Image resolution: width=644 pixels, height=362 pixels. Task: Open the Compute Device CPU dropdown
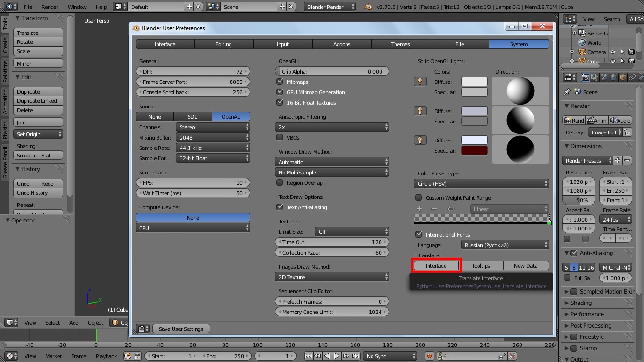[193, 228]
